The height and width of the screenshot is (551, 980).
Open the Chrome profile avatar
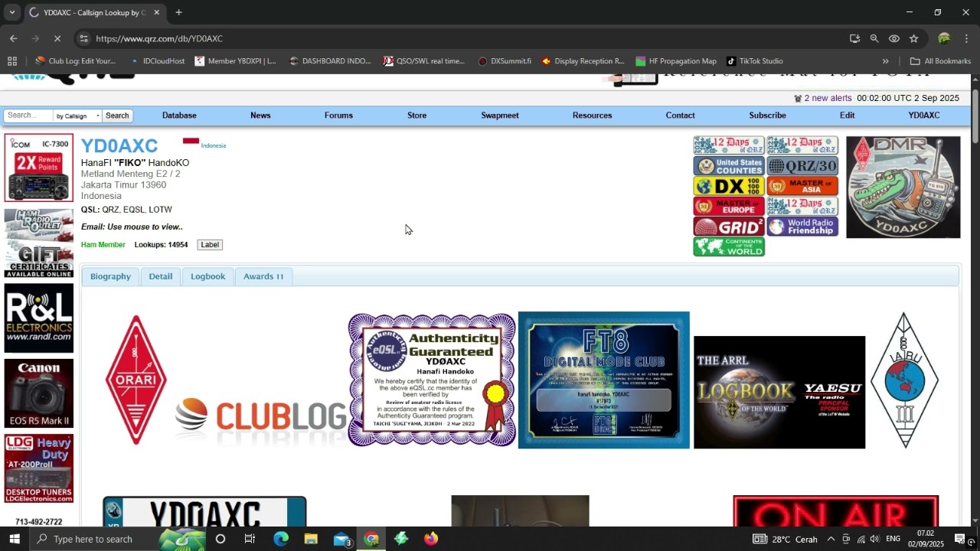[944, 38]
